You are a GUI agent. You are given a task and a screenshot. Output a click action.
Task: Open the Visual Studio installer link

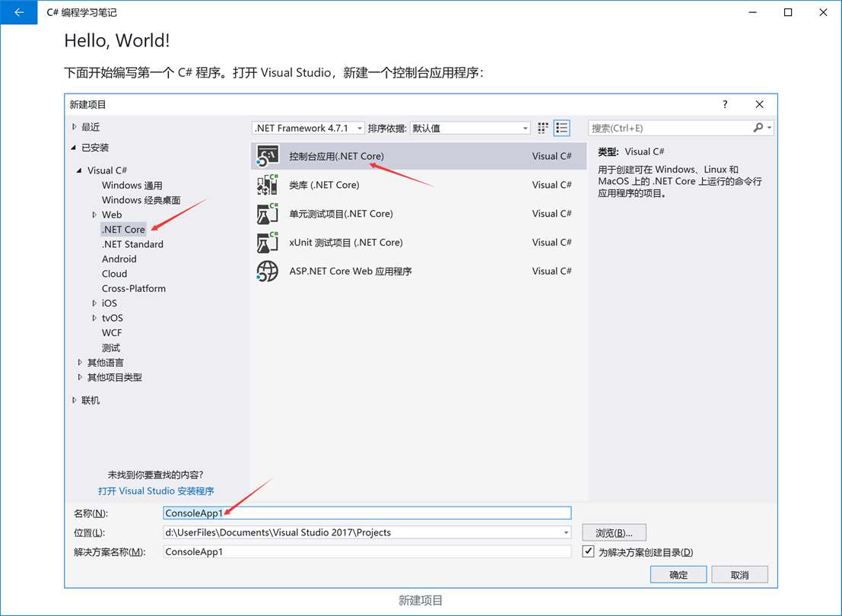pyautogui.click(x=156, y=491)
